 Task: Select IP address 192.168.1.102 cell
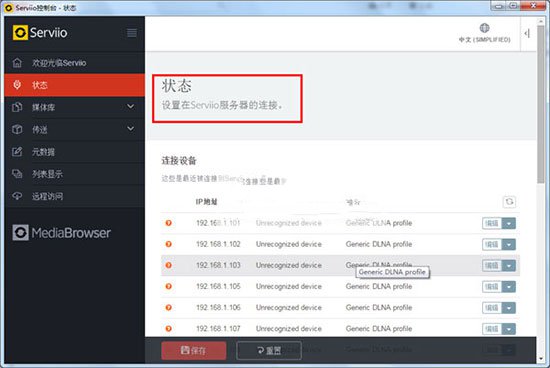tap(218, 244)
